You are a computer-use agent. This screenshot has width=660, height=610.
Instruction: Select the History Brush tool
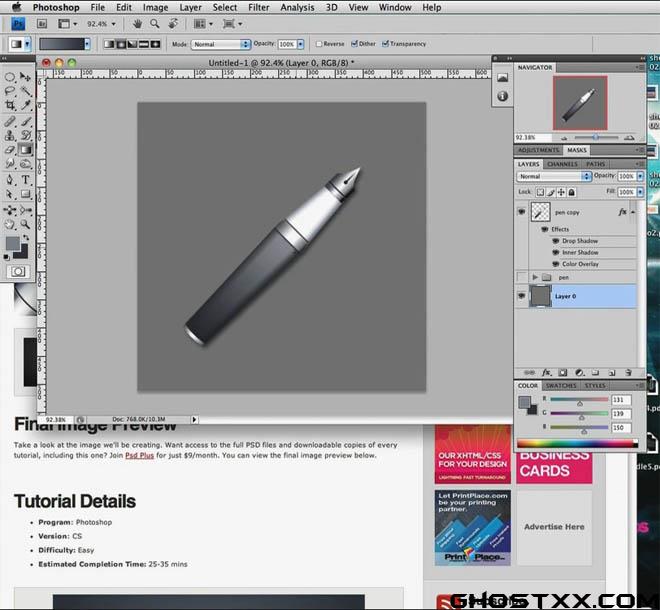26,136
